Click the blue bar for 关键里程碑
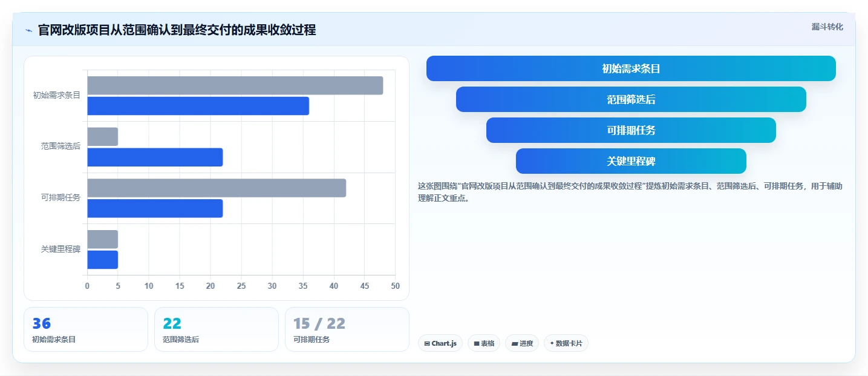 [x=103, y=260]
